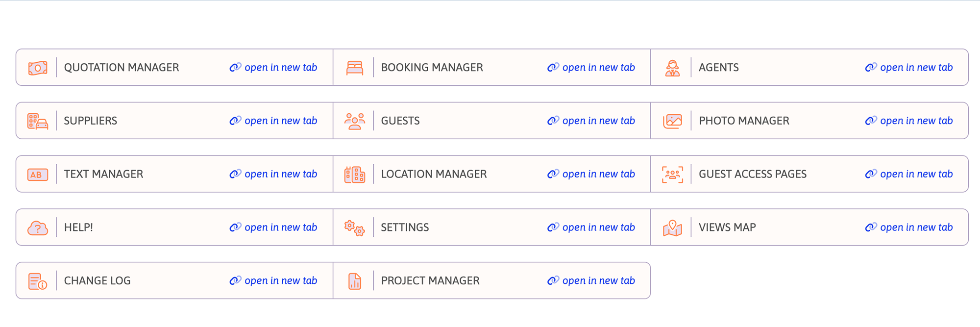The image size is (980, 327).
Task: Open VIEWS MAP
Action: coord(727,228)
